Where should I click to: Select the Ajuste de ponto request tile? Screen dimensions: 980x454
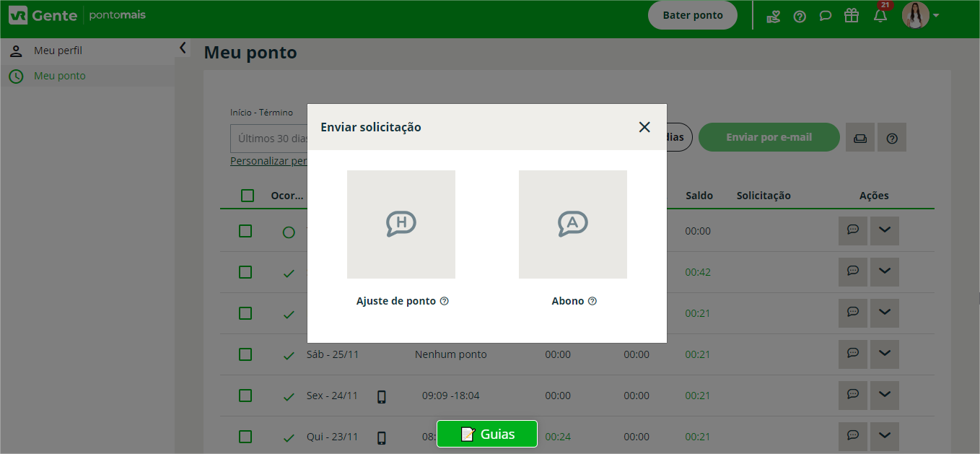point(401,224)
